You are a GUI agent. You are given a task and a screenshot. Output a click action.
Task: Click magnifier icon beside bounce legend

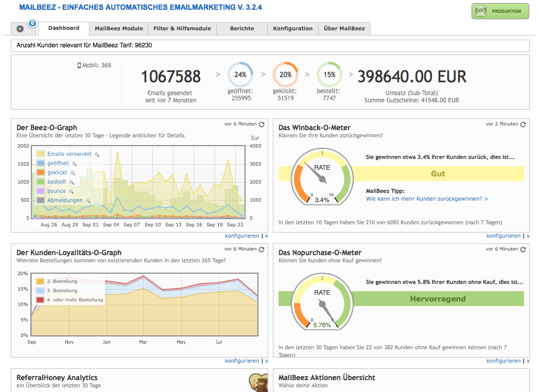71,191
